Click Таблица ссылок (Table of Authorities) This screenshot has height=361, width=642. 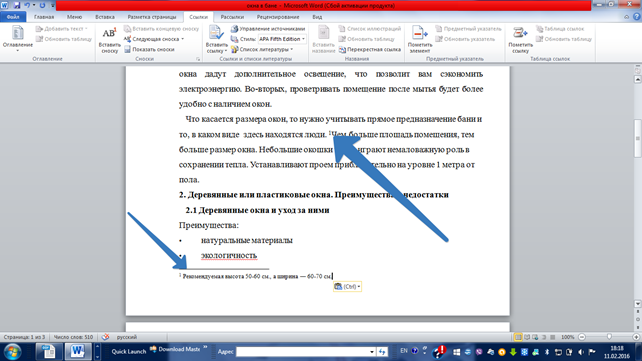click(560, 29)
